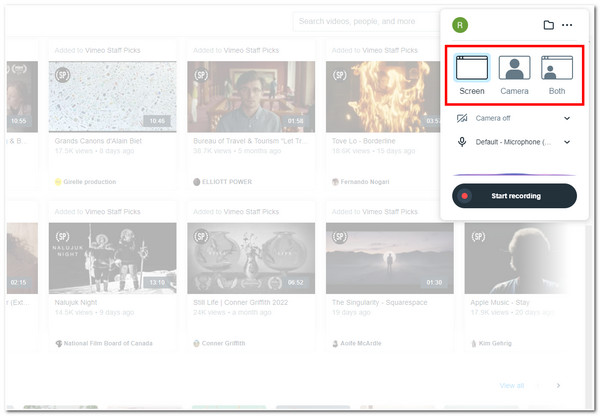Click the next page arrow near View all
The image size is (600, 416).
click(558, 385)
